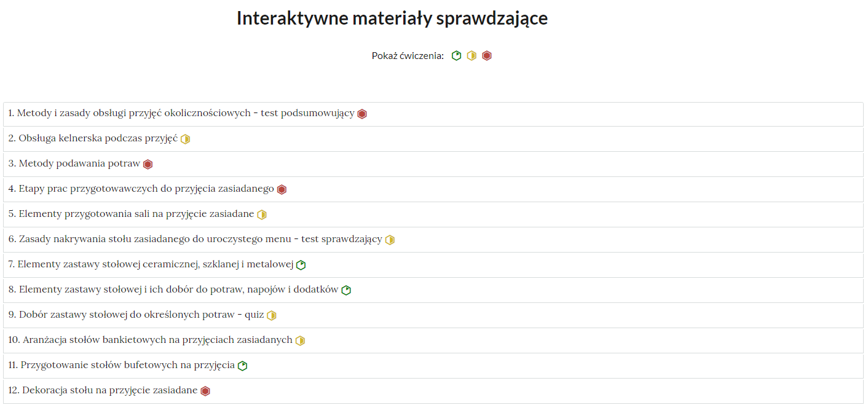Click the red hexagon icon beside exercise 1
868x405 pixels.
coord(362,113)
